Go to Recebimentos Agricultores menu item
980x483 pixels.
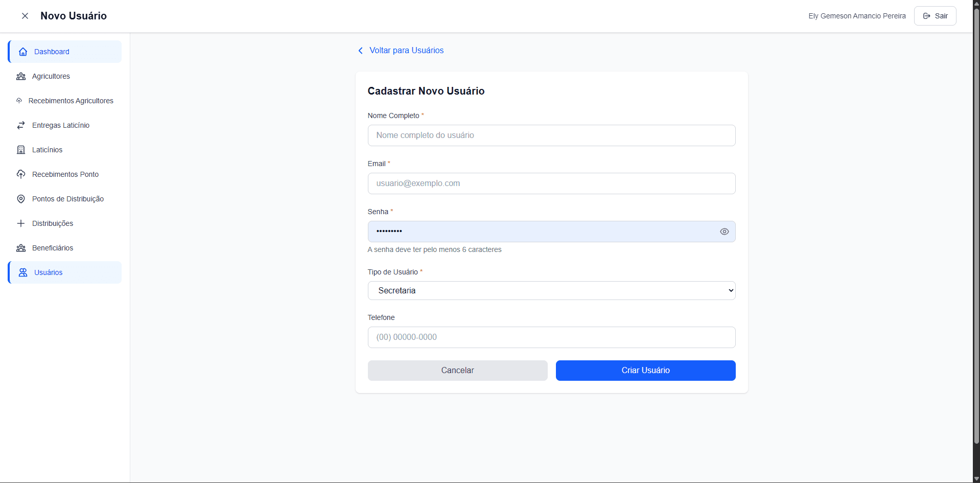click(71, 101)
